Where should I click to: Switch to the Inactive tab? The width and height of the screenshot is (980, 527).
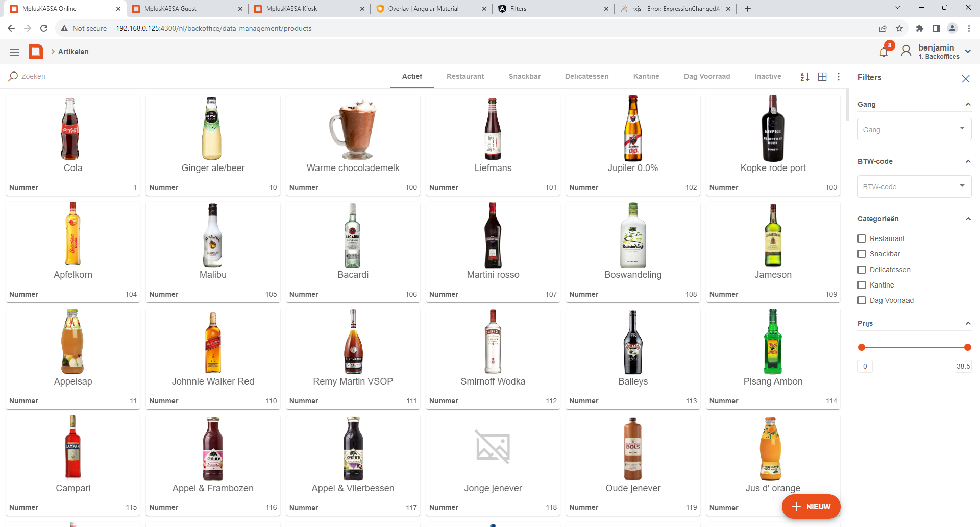(x=768, y=76)
